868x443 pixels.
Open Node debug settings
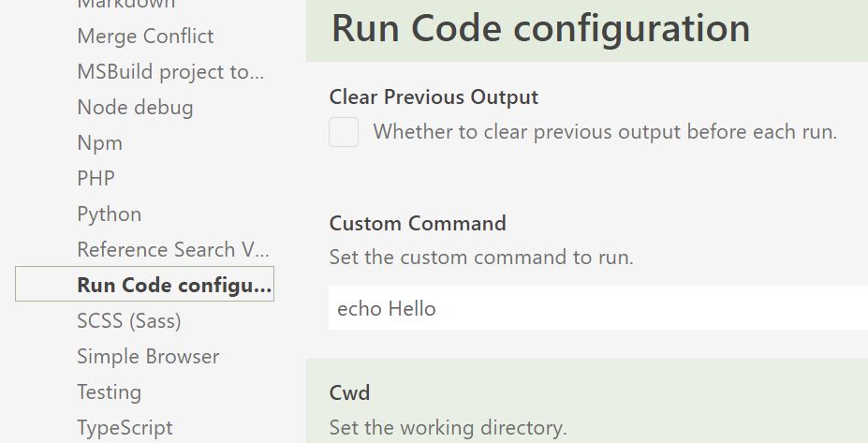click(x=135, y=108)
